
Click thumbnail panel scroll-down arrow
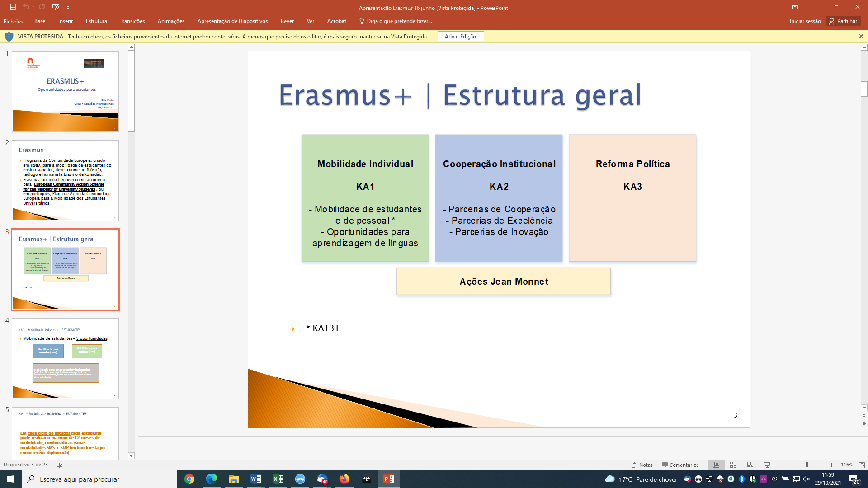point(131,456)
